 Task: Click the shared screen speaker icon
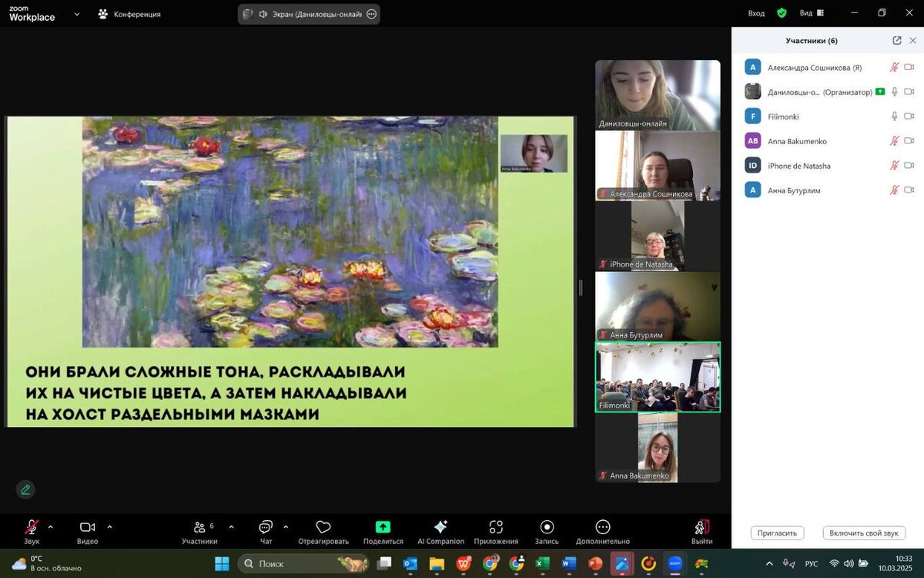[263, 14]
